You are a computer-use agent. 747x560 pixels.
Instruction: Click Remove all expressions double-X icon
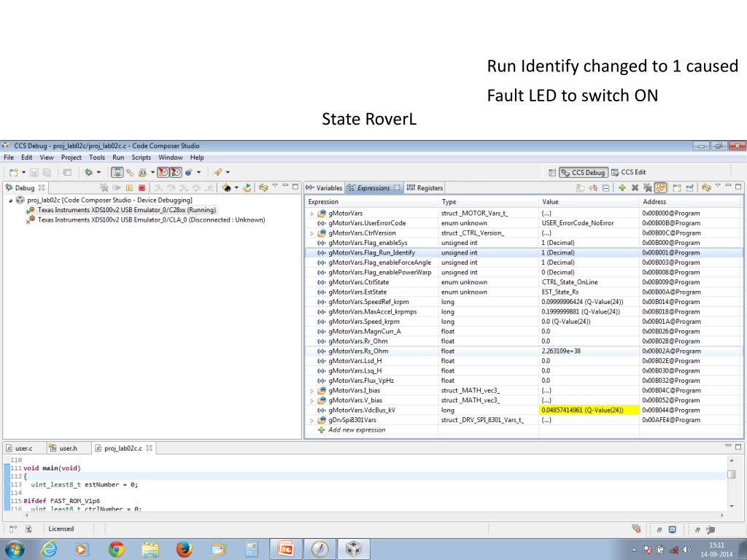[x=647, y=187]
